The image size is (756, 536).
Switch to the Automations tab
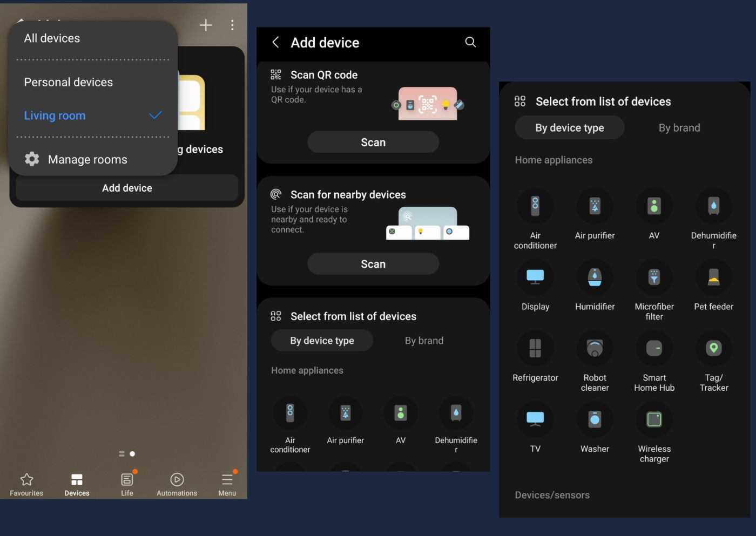177,484
